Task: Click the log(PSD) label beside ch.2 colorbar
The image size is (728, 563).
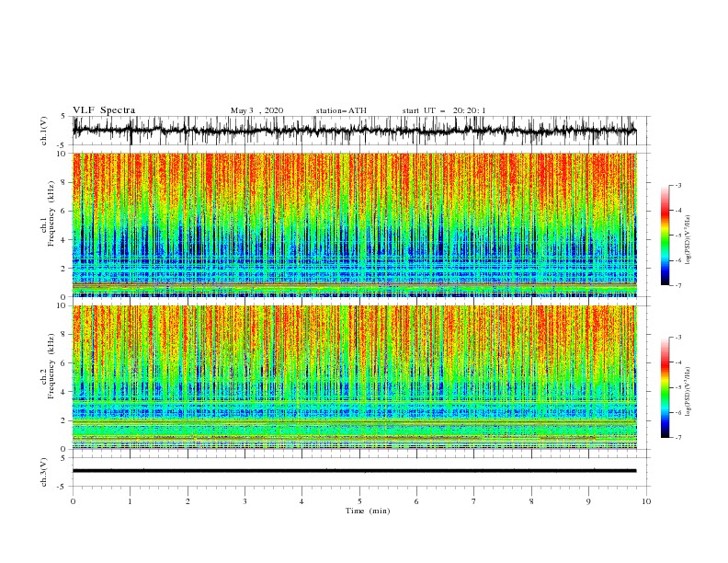Action: [688, 392]
